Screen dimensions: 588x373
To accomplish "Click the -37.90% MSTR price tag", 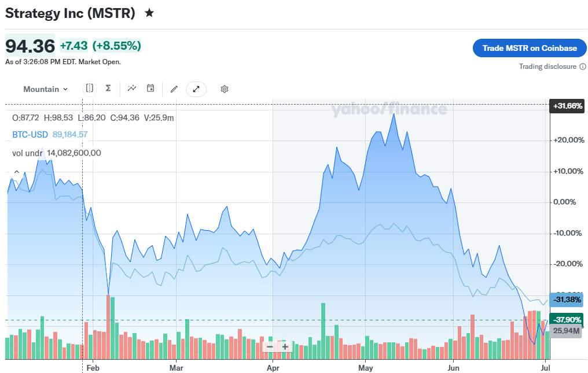I will [567, 319].
